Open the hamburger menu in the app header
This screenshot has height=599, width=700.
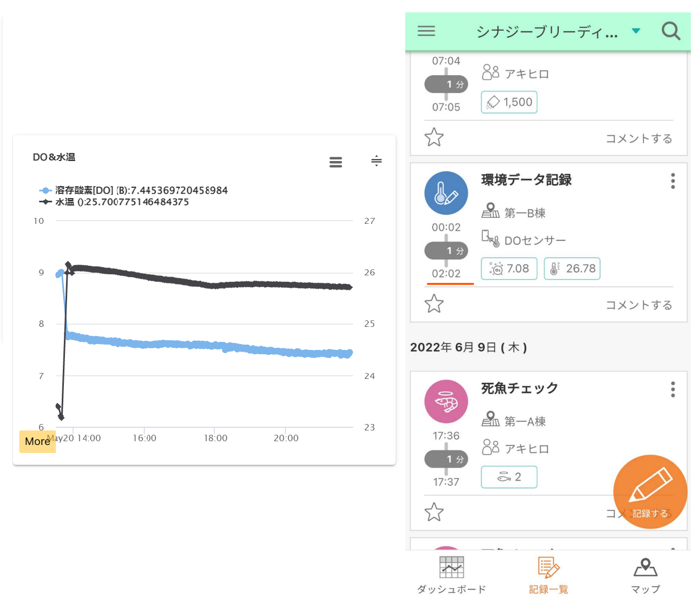(426, 31)
